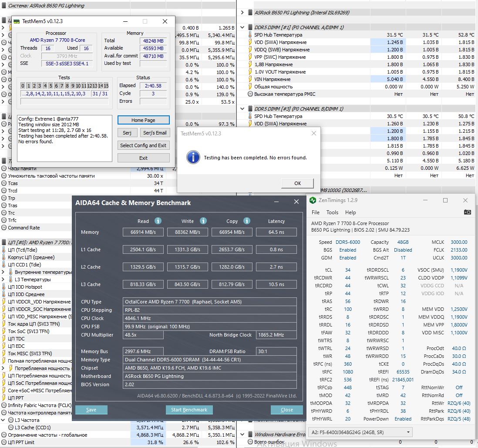Click Start Benchmark in AIDA64
The image size is (478, 448).
(x=189, y=410)
